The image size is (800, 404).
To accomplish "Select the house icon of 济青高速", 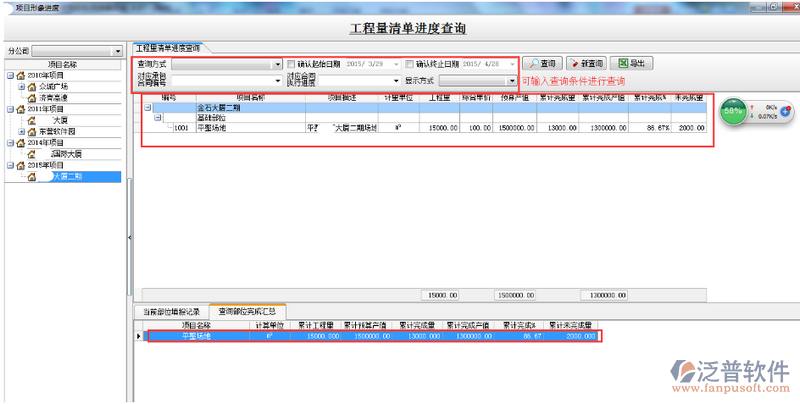I will [x=32, y=98].
